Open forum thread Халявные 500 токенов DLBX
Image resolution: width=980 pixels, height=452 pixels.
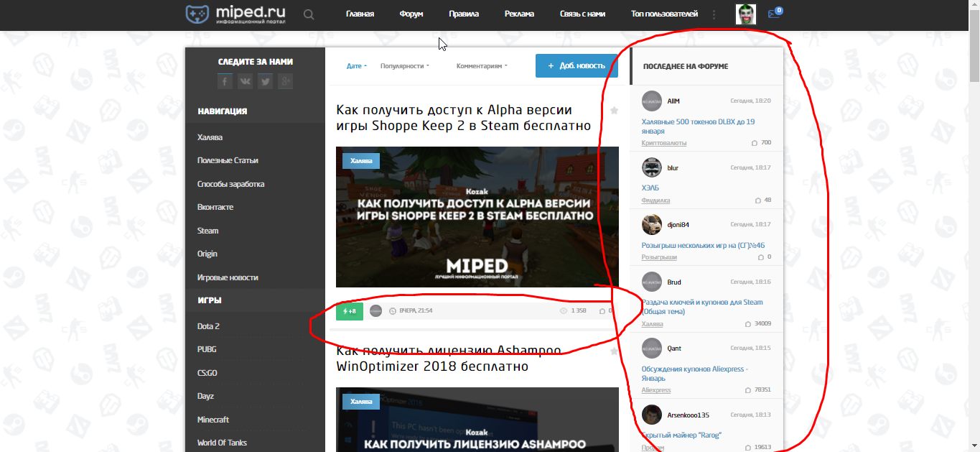[698, 126]
